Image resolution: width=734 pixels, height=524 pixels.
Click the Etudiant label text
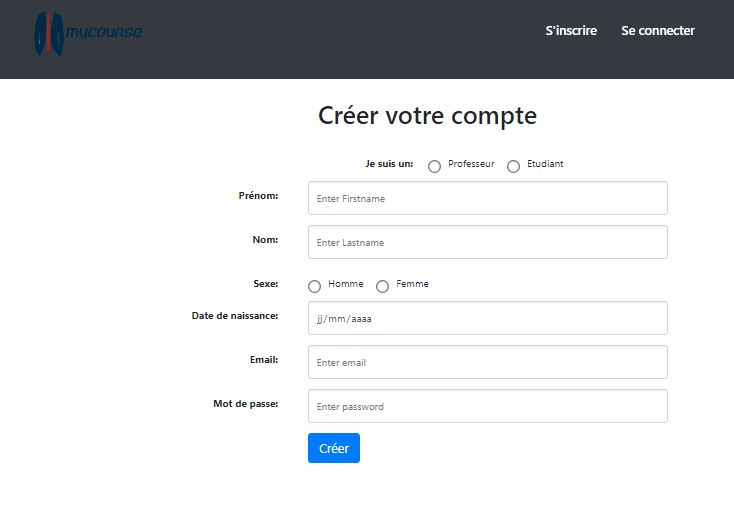[x=545, y=163]
